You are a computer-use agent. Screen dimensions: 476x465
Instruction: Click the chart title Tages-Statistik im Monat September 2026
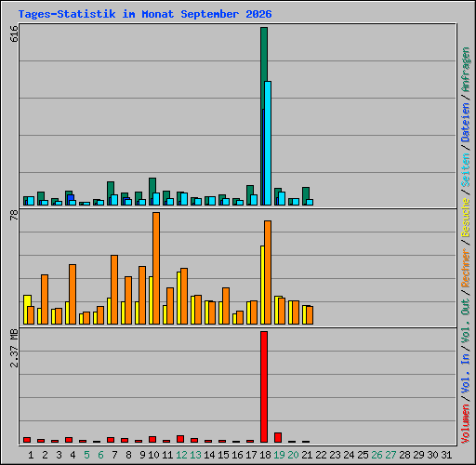[x=145, y=14]
